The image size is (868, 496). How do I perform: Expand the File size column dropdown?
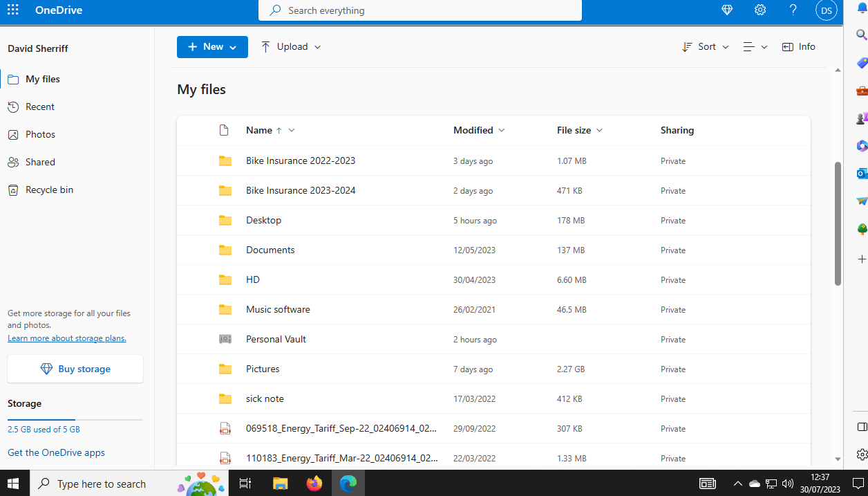(599, 130)
